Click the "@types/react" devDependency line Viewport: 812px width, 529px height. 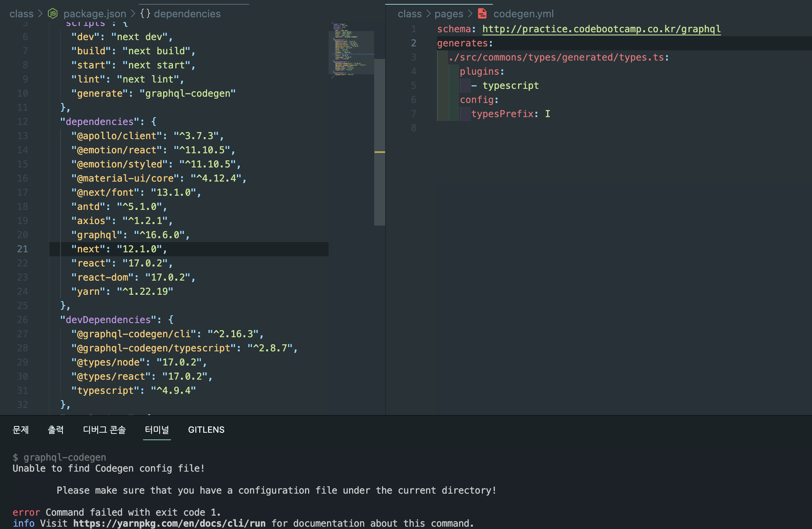click(142, 377)
